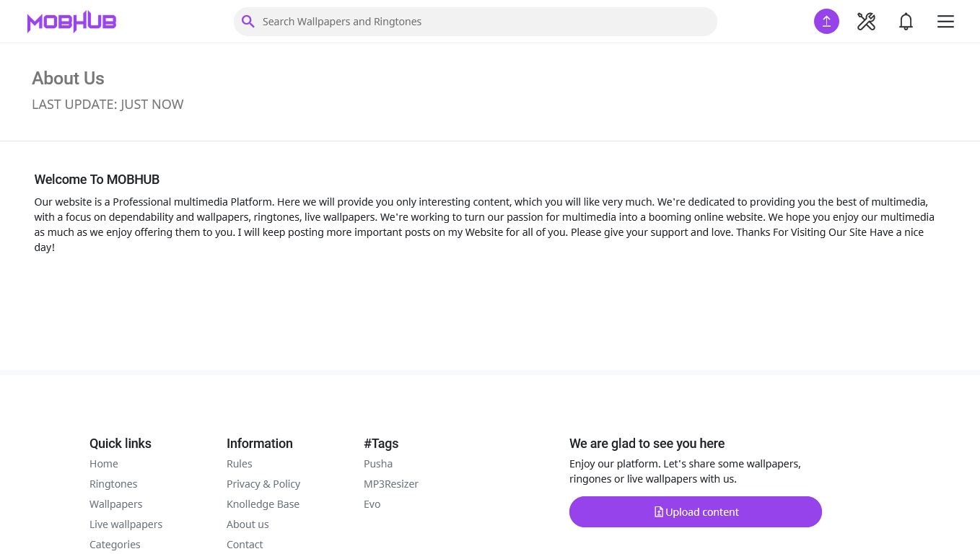Click the Upload content button
This screenshot has height=554, width=980.
tap(696, 512)
